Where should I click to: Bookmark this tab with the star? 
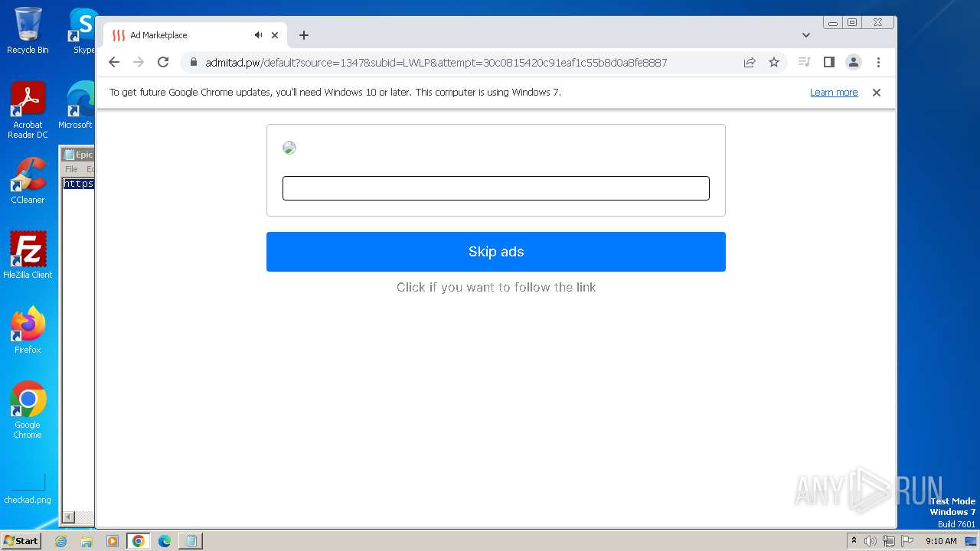coord(774,62)
